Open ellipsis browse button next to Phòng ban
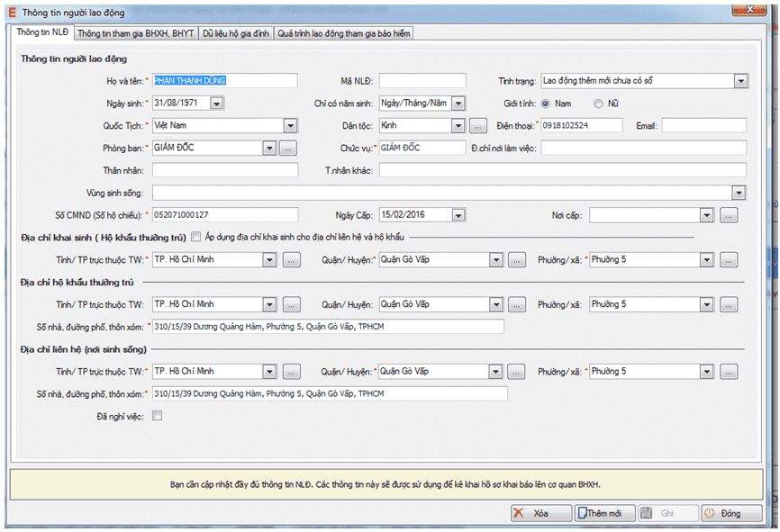Screen dimensions: 780x532 point(287,148)
